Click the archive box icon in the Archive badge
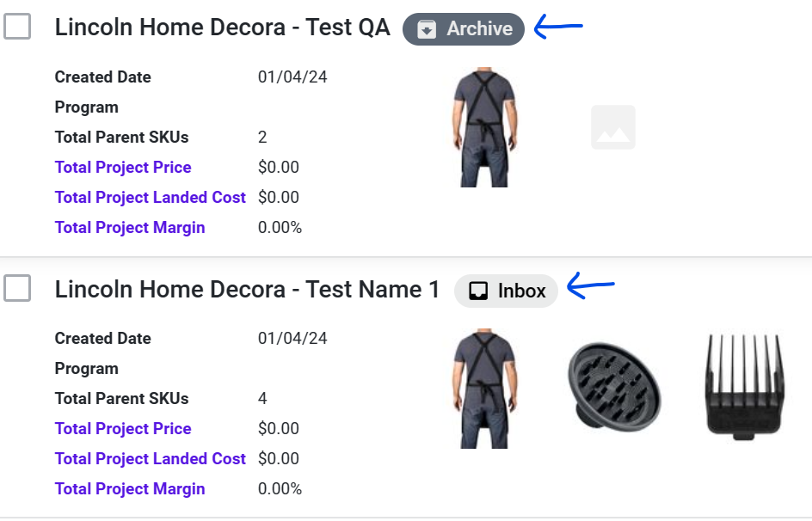This screenshot has height=521, width=812. [427, 29]
